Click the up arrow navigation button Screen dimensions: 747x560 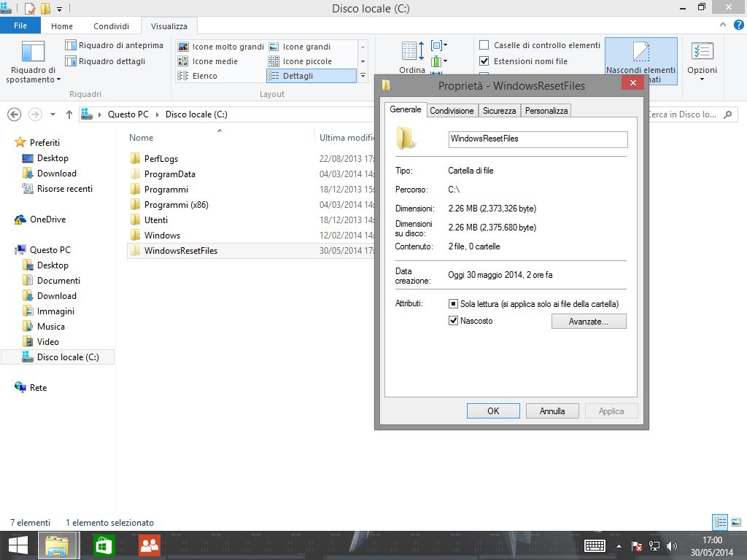69,114
